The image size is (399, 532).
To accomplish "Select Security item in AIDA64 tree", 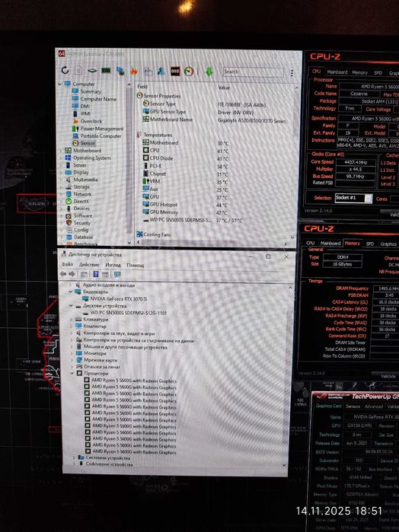I will 78,223.
